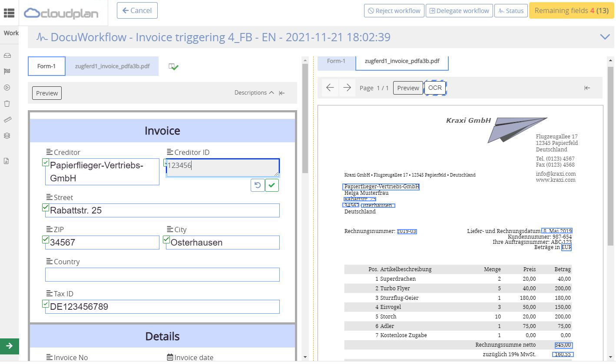Screen dimensions: 616x364
Task: Click the play-circle icon in the sidebar
Action: 10,87
